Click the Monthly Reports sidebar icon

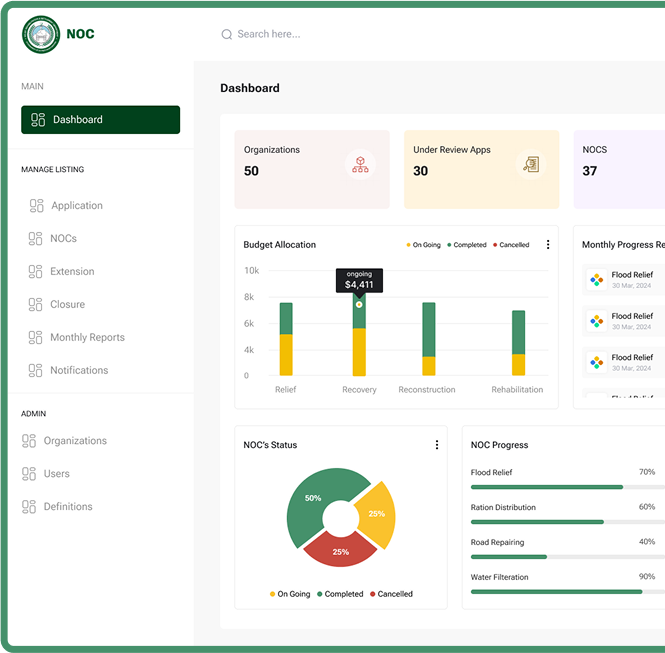pyautogui.click(x=36, y=338)
